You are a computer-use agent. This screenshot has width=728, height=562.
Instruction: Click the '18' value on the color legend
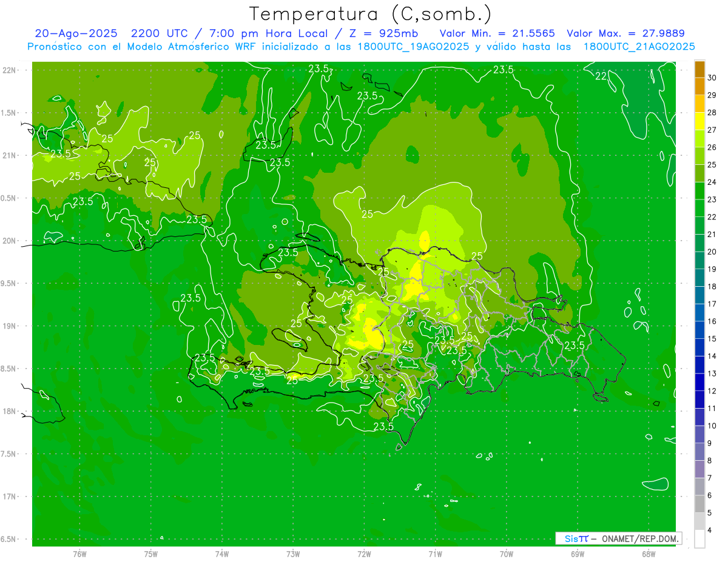click(x=712, y=286)
